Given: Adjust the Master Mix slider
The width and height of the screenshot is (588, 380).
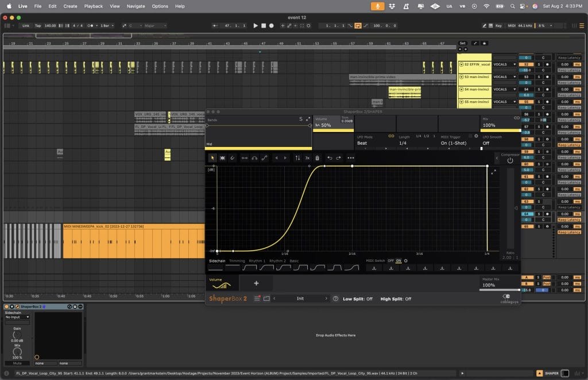Looking at the screenshot, I should click(x=499, y=289).
